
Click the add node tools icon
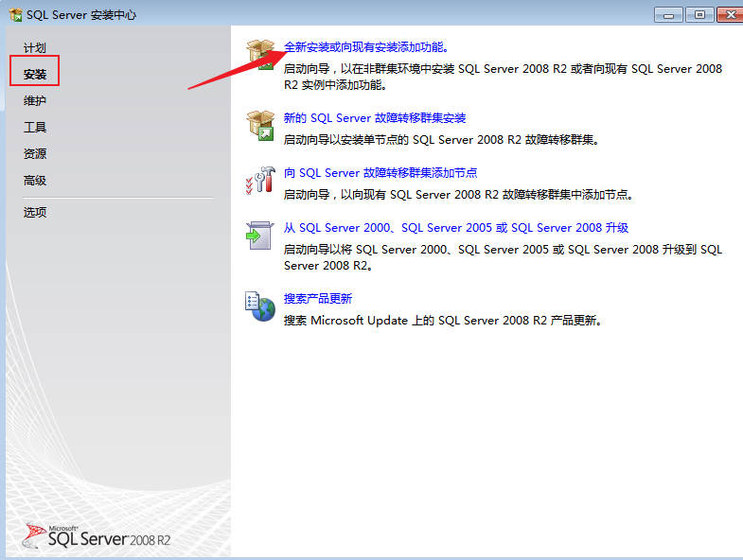(x=259, y=180)
